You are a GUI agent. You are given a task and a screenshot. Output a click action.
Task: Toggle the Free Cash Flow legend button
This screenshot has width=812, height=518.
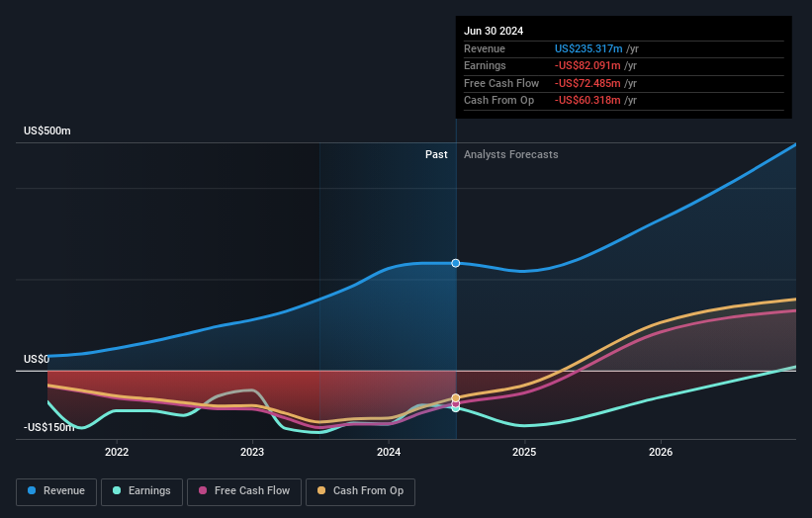tap(244, 491)
